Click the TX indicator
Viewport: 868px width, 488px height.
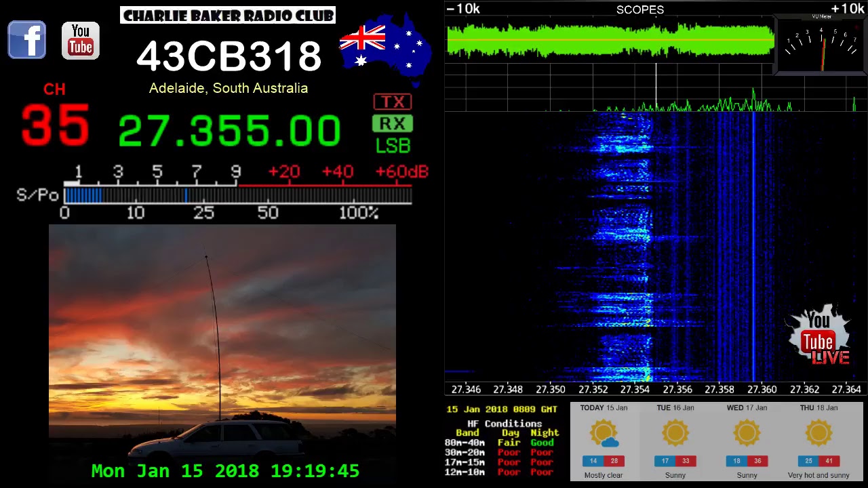point(393,102)
